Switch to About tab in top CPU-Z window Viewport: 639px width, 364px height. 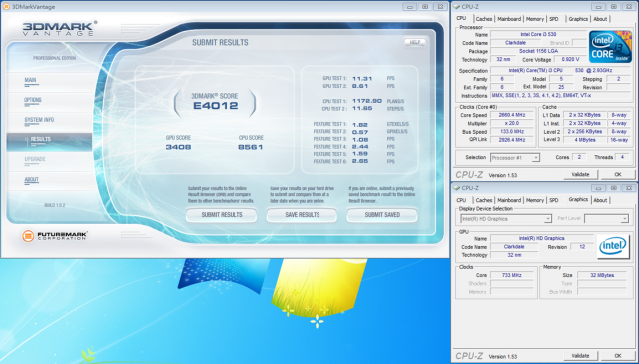click(600, 19)
